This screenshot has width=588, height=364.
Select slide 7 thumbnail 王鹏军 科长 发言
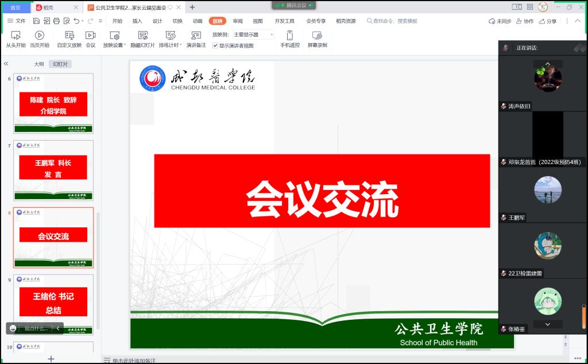pos(53,169)
